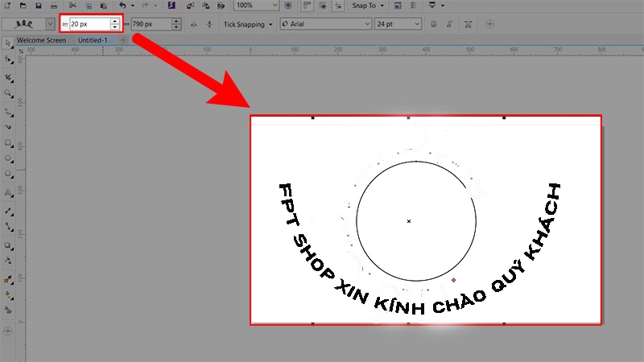Select the Polygon tool
Viewport: 644px width, 362px height.
(8, 174)
